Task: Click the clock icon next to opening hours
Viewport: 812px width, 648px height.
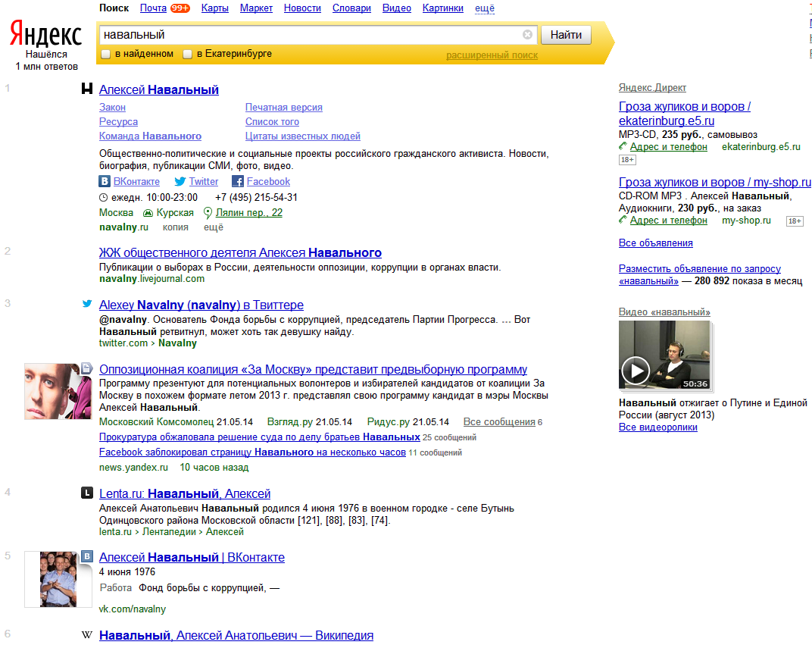Action: pyautogui.click(x=104, y=197)
